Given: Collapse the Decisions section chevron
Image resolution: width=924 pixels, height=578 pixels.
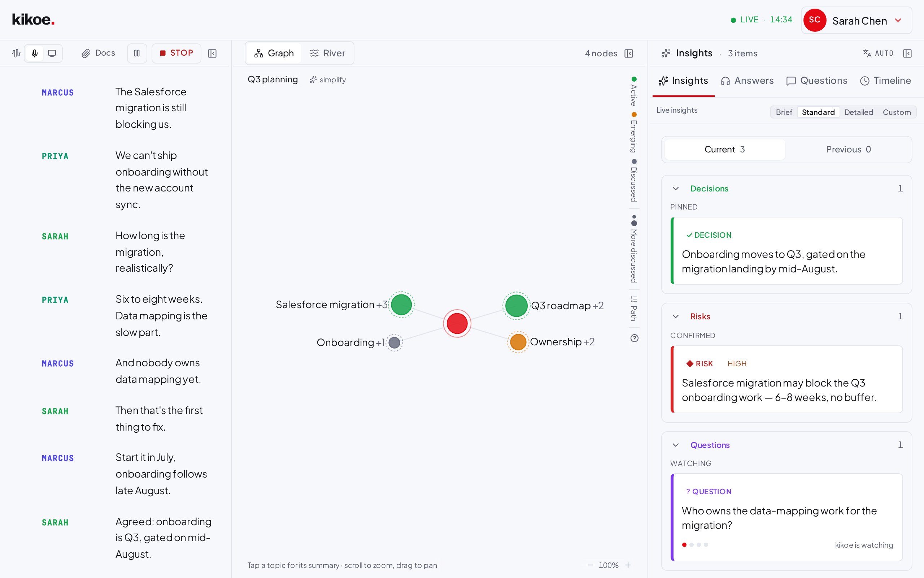Looking at the screenshot, I should 675,189.
